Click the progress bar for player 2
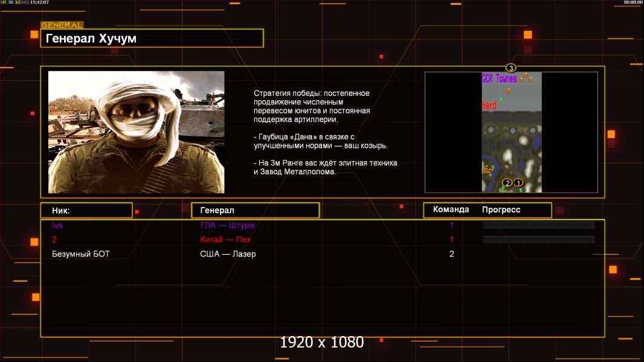 (539, 240)
